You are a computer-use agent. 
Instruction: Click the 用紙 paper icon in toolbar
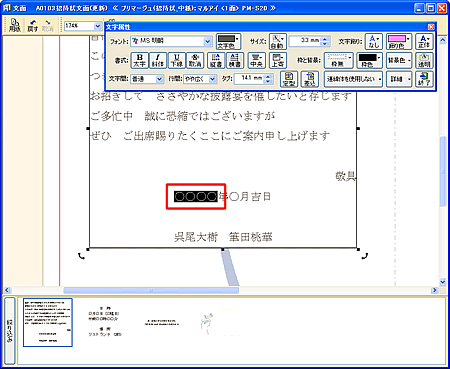point(15,25)
